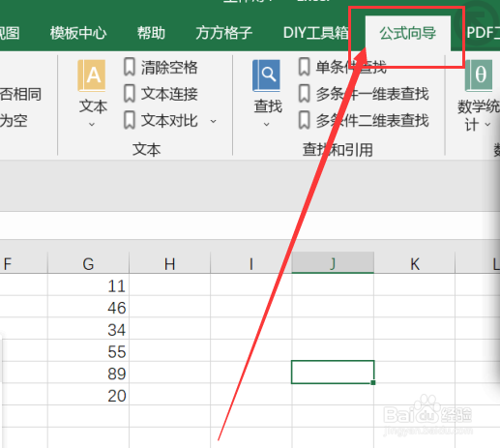Select column G header
This screenshot has height=448, width=500.
pyautogui.click(x=88, y=263)
